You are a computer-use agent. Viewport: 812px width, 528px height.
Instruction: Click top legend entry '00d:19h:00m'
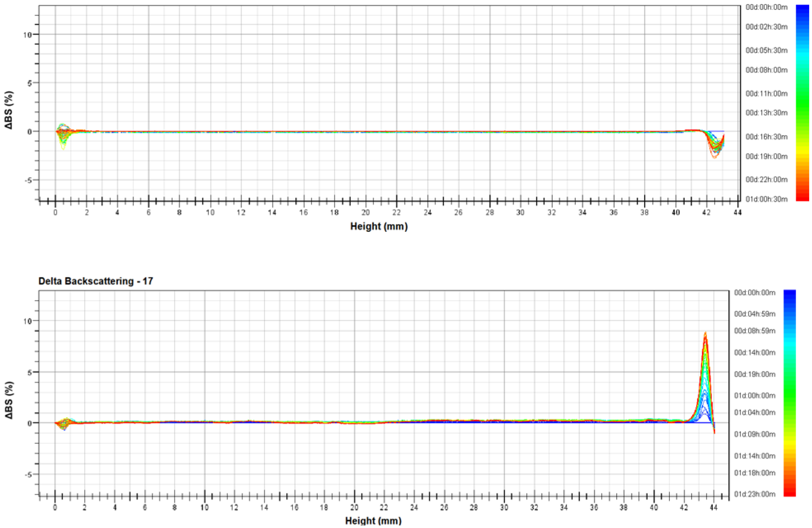point(766,157)
